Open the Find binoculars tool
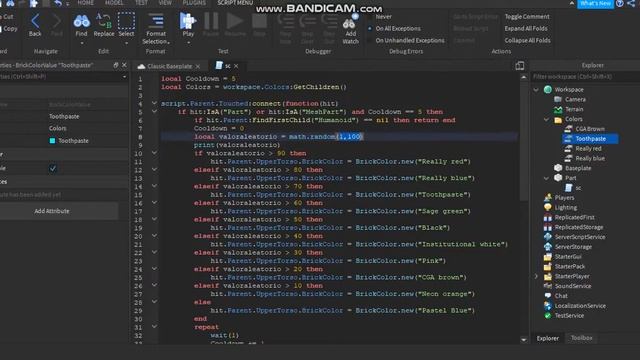The height and width of the screenshot is (360, 640). click(82, 21)
